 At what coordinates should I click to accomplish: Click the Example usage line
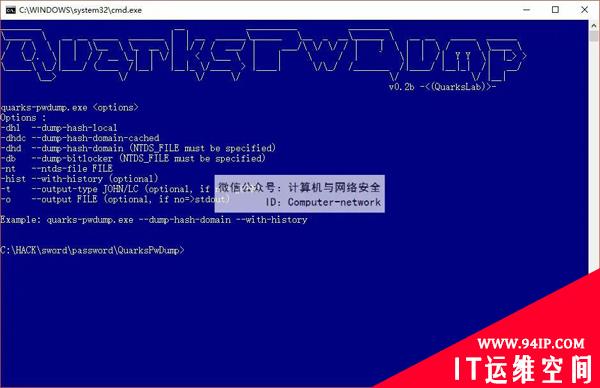click(153, 220)
